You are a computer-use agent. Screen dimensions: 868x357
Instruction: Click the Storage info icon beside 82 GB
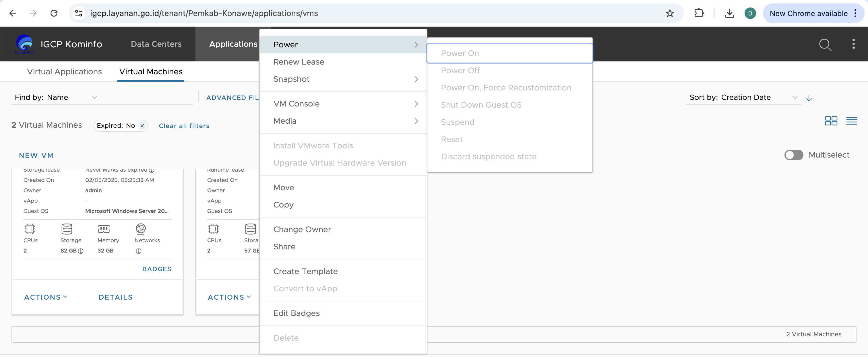click(x=81, y=251)
